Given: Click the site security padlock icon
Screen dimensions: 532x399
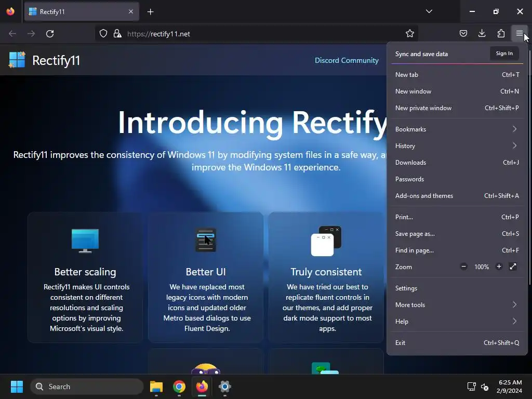Looking at the screenshot, I should pos(117,34).
